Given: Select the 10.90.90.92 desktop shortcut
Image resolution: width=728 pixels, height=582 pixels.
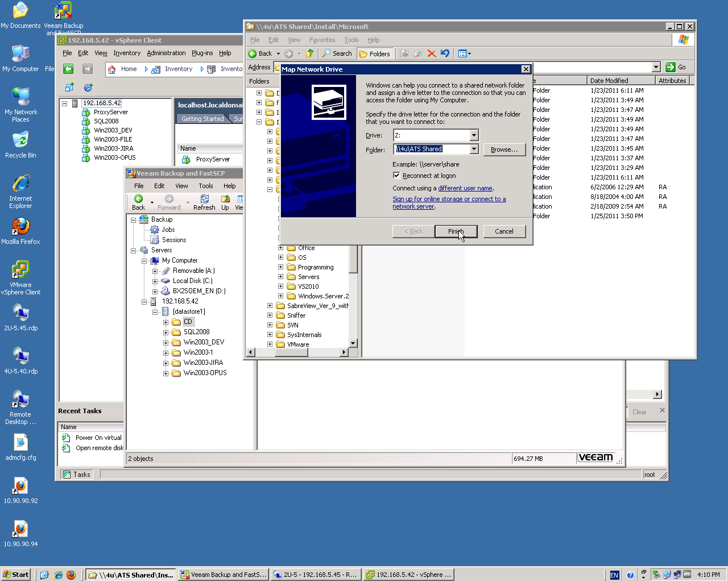Looking at the screenshot, I should pyautogui.click(x=20, y=490).
